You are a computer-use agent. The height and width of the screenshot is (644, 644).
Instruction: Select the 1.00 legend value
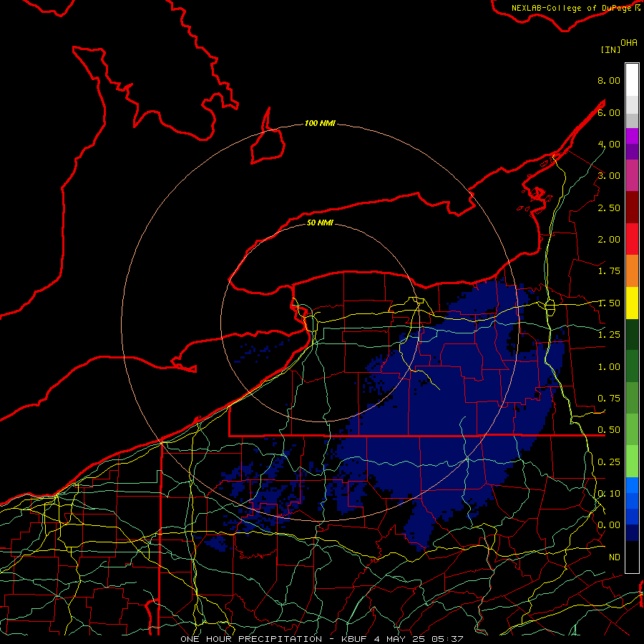[x=609, y=367]
